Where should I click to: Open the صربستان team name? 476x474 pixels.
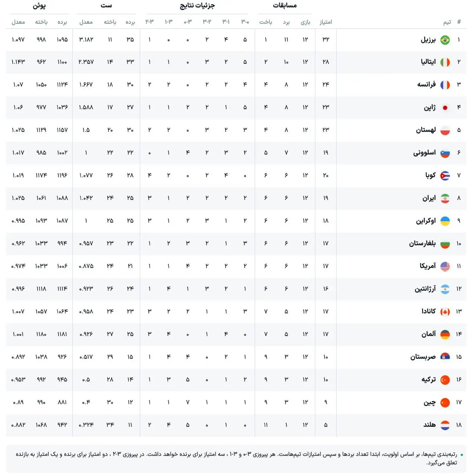point(423,357)
